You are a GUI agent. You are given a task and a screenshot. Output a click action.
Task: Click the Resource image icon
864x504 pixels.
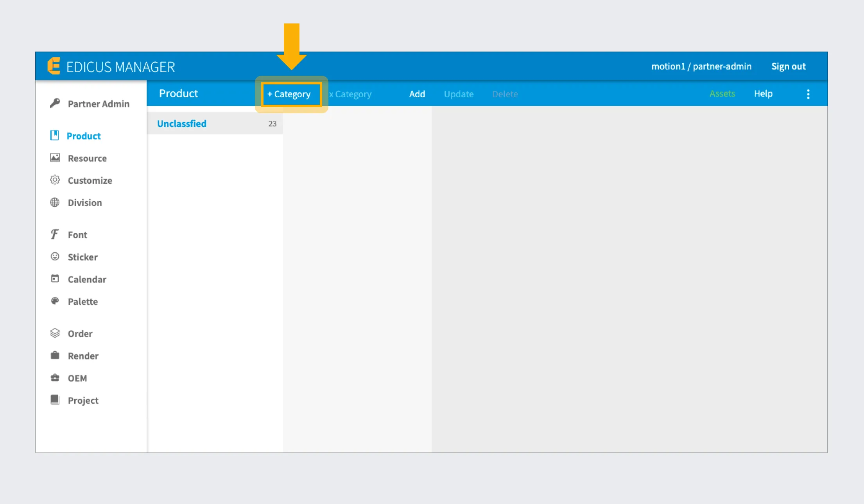pyautogui.click(x=55, y=157)
